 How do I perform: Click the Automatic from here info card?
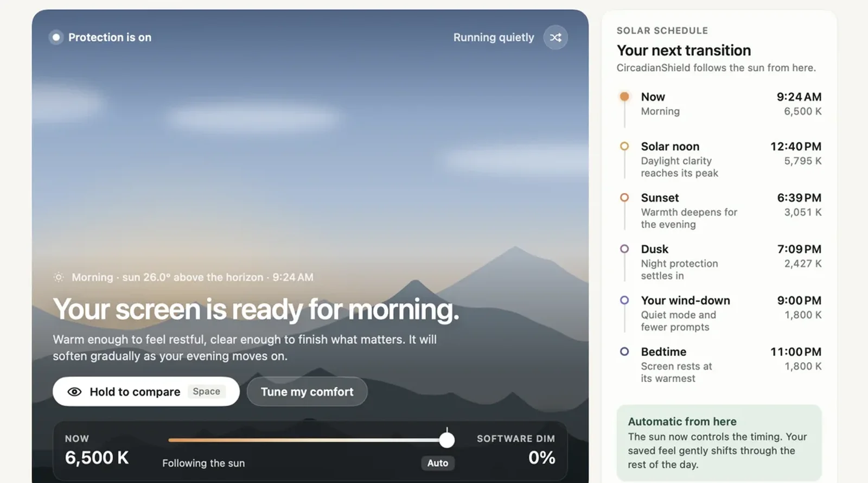[719, 442]
